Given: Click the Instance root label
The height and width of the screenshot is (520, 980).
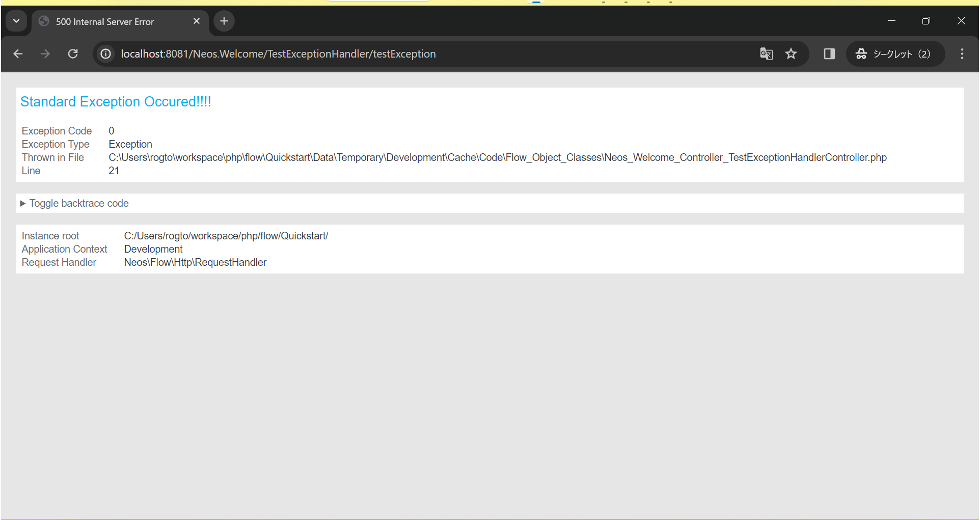Looking at the screenshot, I should [x=50, y=236].
